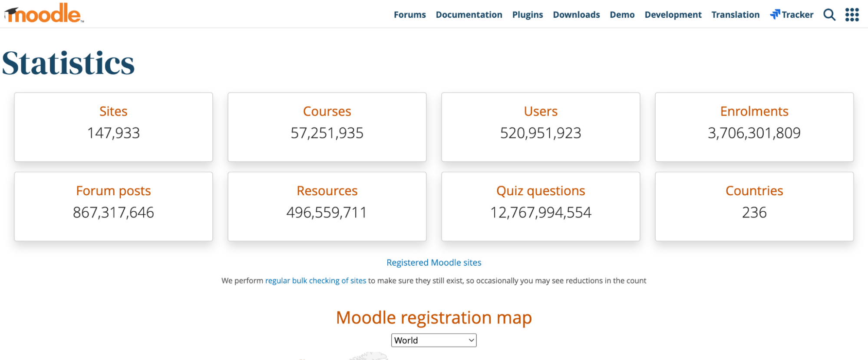Click the Enrolments count 3,706,301,809

[754, 133]
